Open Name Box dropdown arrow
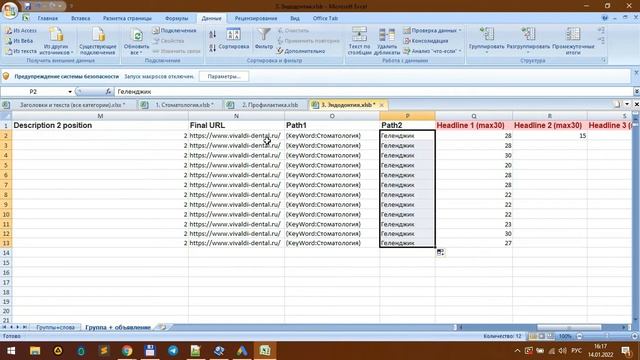The height and width of the screenshot is (360, 640). click(x=70, y=92)
